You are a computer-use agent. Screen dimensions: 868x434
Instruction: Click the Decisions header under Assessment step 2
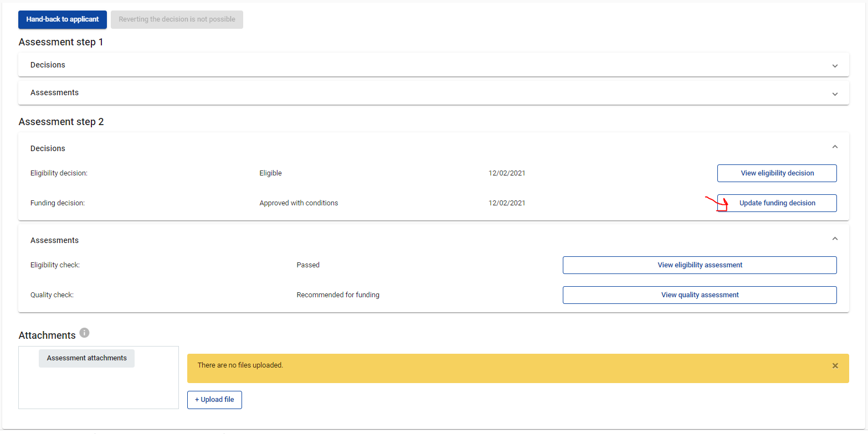(48, 148)
